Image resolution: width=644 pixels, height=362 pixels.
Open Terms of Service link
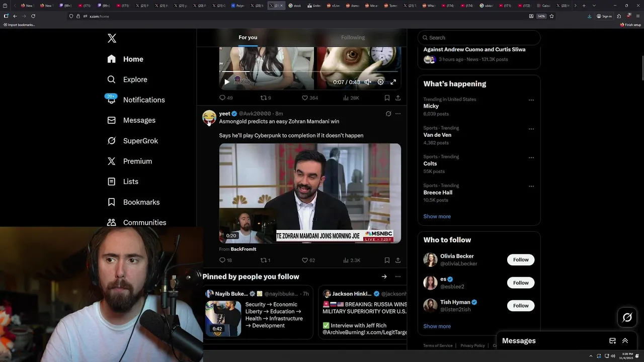point(438,345)
